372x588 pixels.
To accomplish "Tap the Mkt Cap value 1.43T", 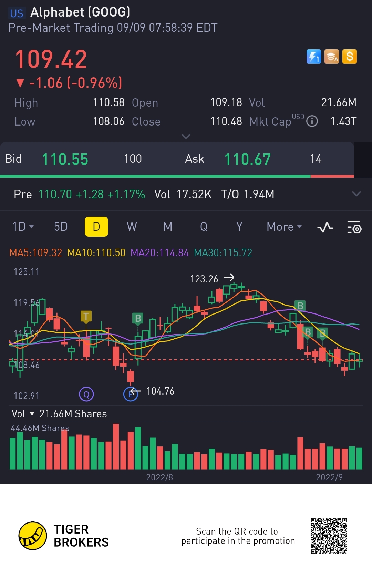I will point(343,121).
